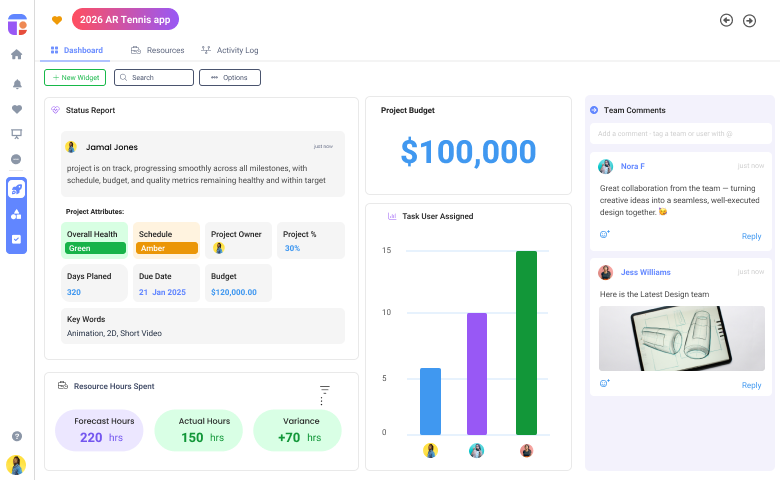
Task: Click the sidebar heart favorites icon
Action: (16, 109)
